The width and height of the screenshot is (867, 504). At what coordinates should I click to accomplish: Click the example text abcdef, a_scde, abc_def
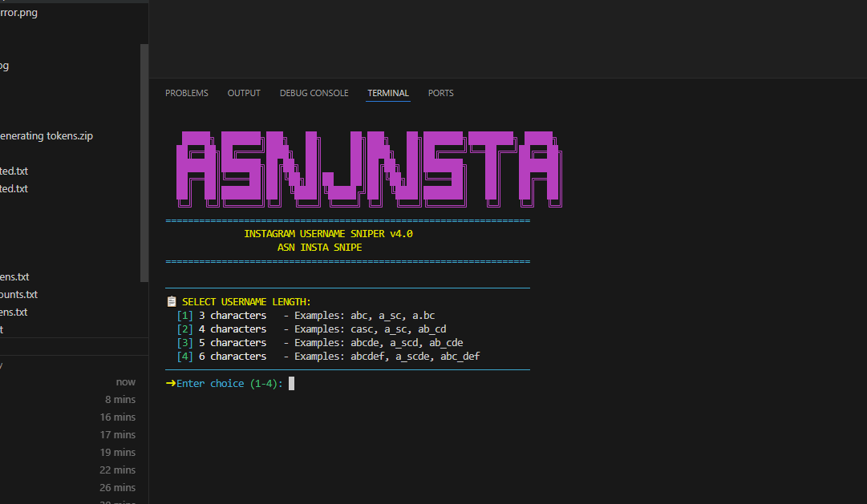coord(415,357)
